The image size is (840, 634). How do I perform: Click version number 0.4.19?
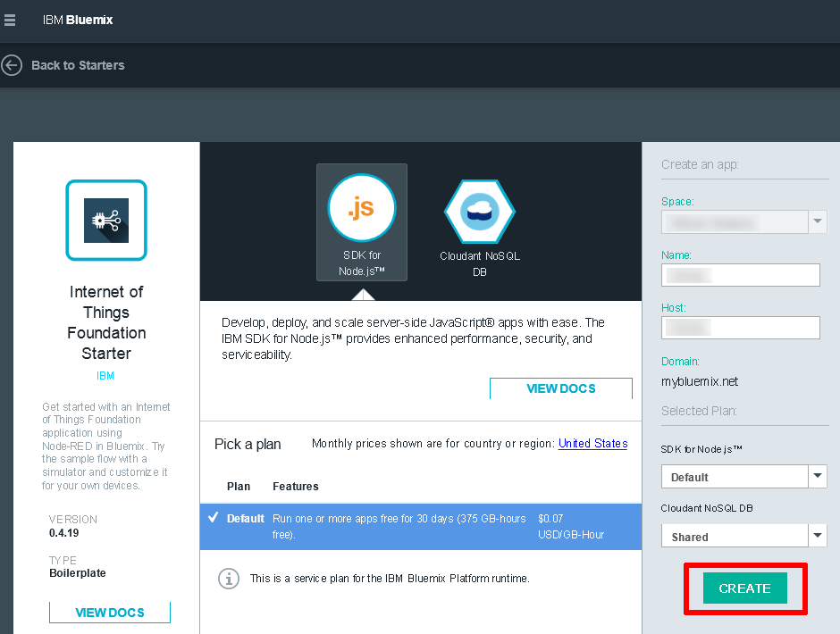63,533
